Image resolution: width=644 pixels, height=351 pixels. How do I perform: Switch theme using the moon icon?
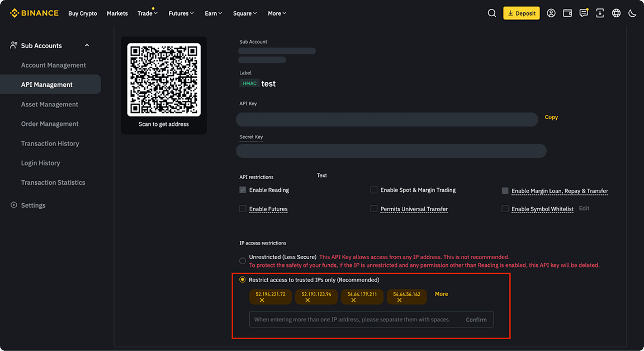632,12
